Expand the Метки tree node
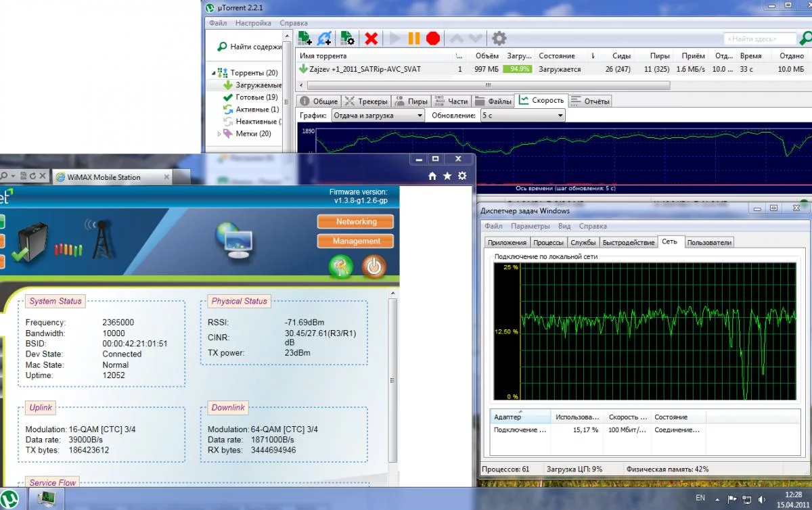 [219, 134]
